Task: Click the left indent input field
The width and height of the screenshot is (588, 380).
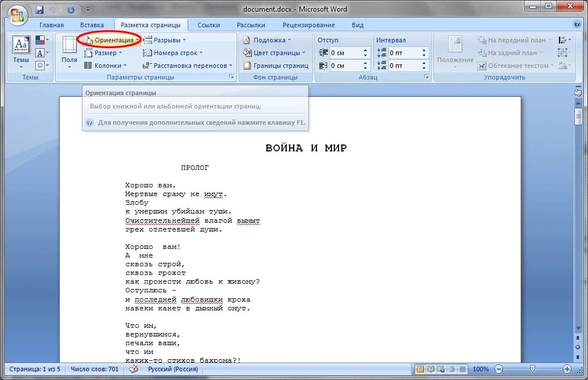Action: (x=345, y=53)
